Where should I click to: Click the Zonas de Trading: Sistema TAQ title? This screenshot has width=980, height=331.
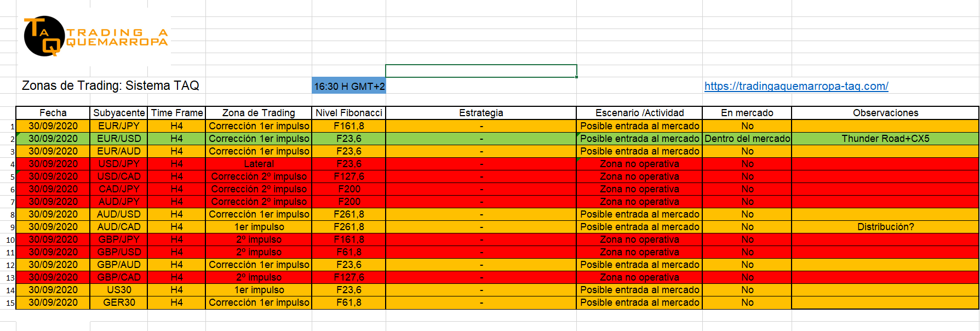click(110, 85)
